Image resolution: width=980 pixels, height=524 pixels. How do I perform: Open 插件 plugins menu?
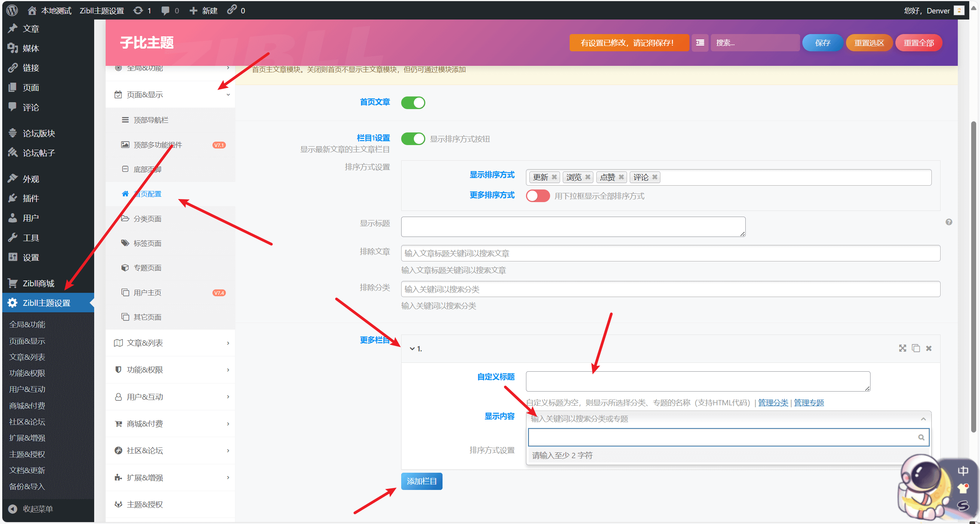point(48,198)
